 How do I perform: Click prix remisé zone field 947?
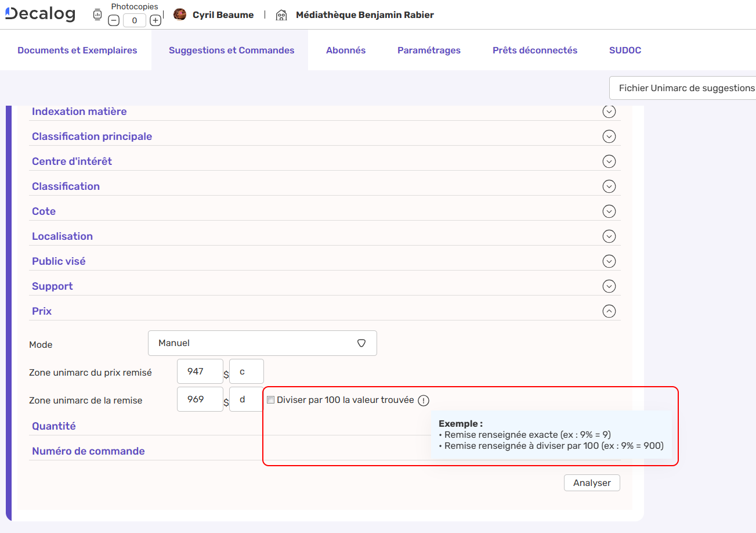click(x=200, y=371)
